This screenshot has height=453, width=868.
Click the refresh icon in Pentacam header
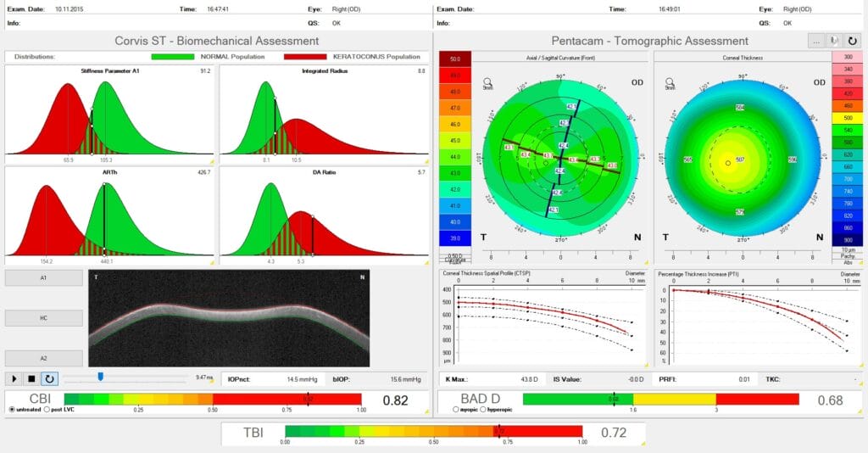pos(852,41)
